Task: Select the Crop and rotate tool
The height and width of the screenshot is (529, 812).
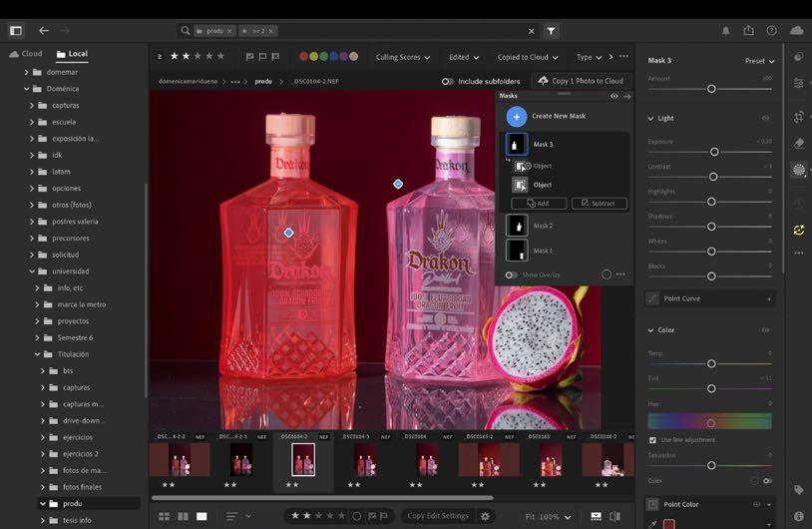Action: pyautogui.click(x=799, y=117)
